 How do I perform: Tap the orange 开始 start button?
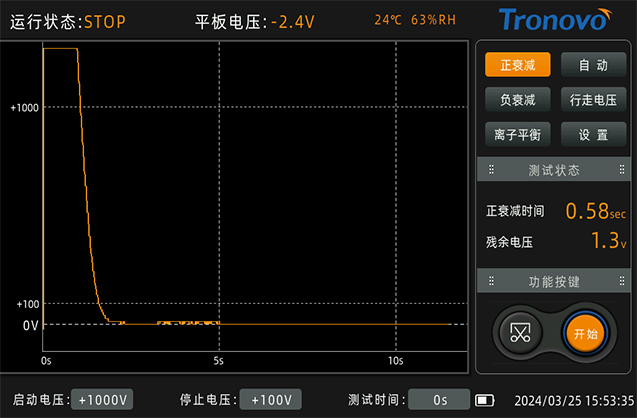coord(585,334)
